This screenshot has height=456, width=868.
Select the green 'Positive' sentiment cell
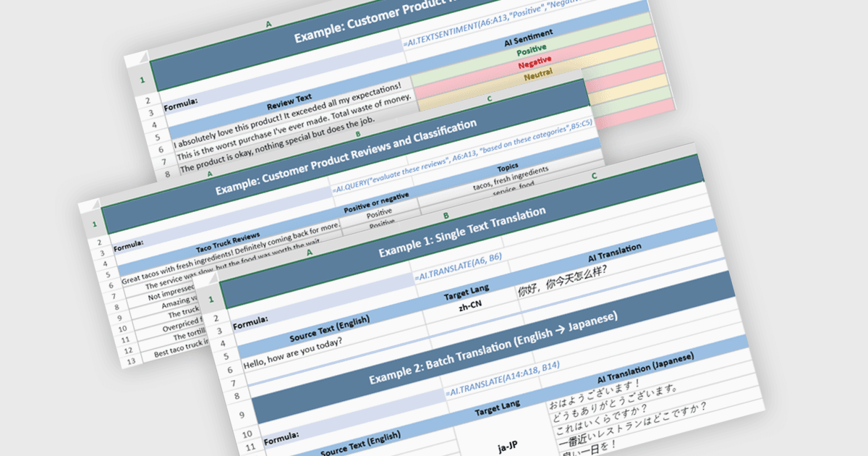[531, 51]
